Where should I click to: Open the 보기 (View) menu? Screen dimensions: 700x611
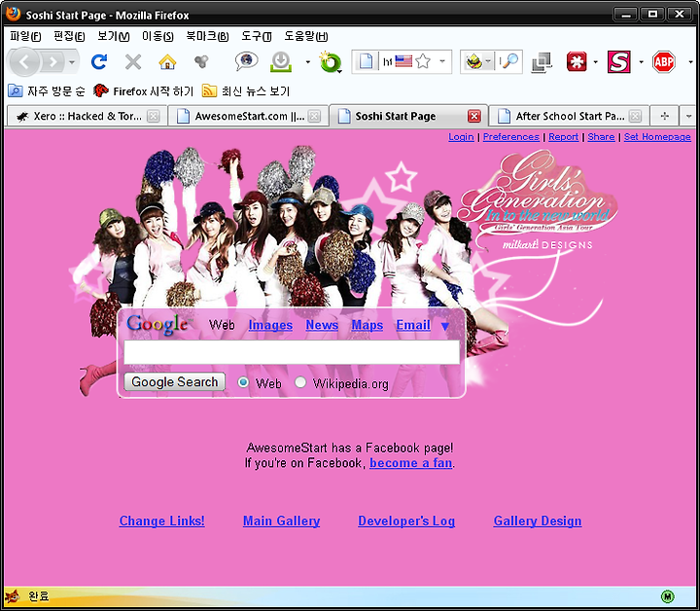pyautogui.click(x=114, y=36)
